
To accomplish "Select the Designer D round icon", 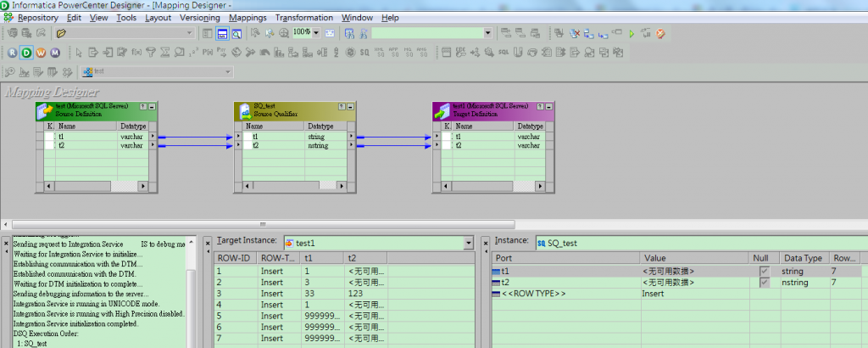I will [26, 53].
